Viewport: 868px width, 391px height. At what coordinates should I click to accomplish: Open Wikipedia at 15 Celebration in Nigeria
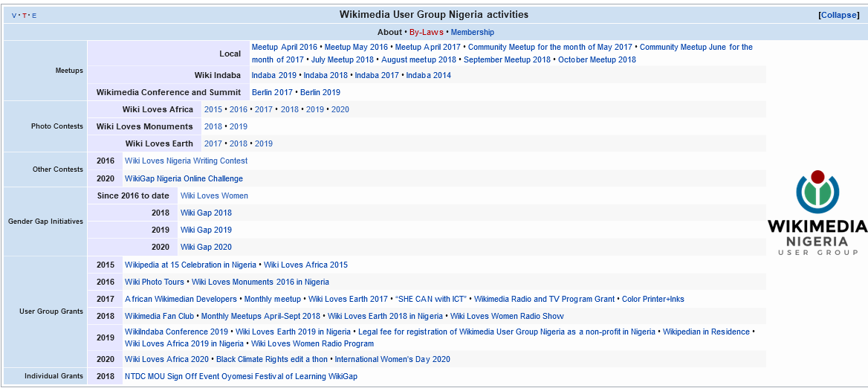tap(190, 265)
